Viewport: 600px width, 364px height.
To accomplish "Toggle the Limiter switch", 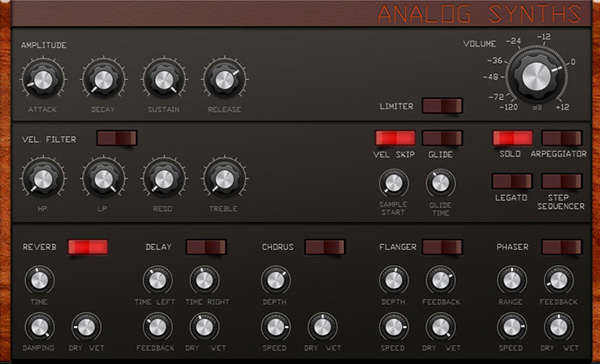I will pos(442,106).
